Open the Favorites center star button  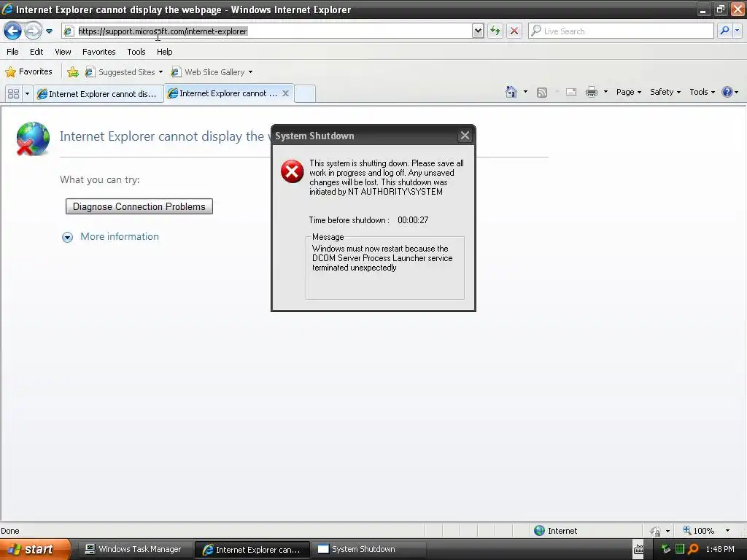click(28, 72)
